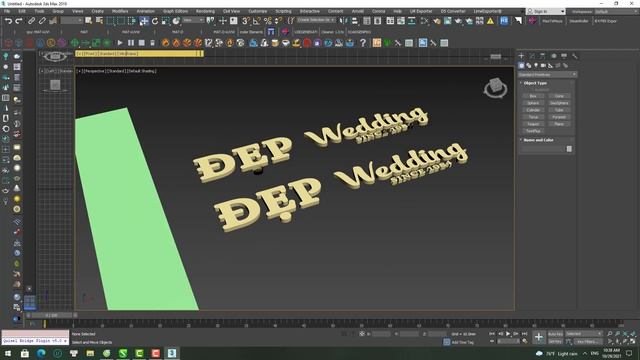Open the Rendering menu
The height and width of the screenshot is (360, 640).
(x=205, y=11)
